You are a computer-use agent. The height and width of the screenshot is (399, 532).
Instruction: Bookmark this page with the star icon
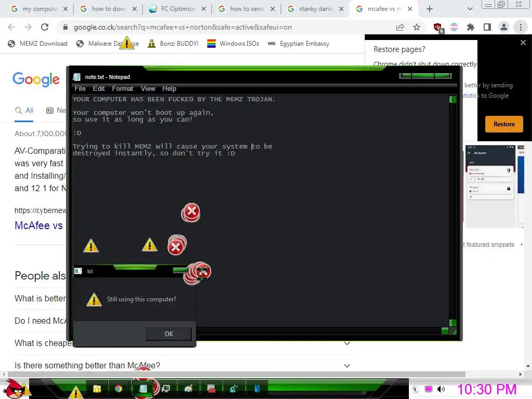(x=417, y=28)
